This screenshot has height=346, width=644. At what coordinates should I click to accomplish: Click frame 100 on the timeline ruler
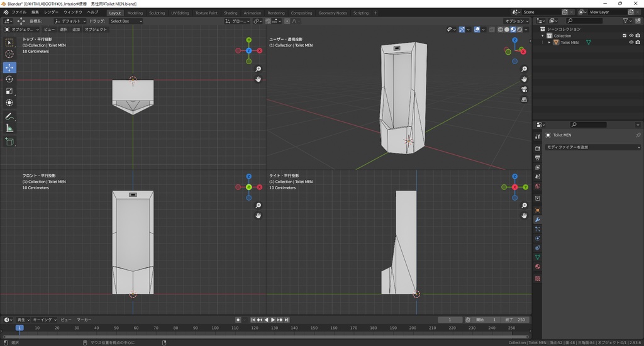[x=215, y=328]
